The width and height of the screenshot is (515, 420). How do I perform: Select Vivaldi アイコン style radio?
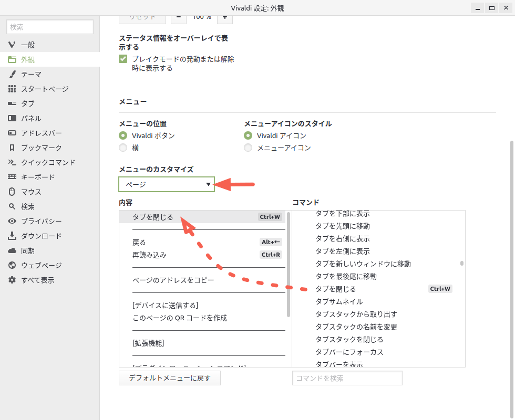tap(248, 135)
